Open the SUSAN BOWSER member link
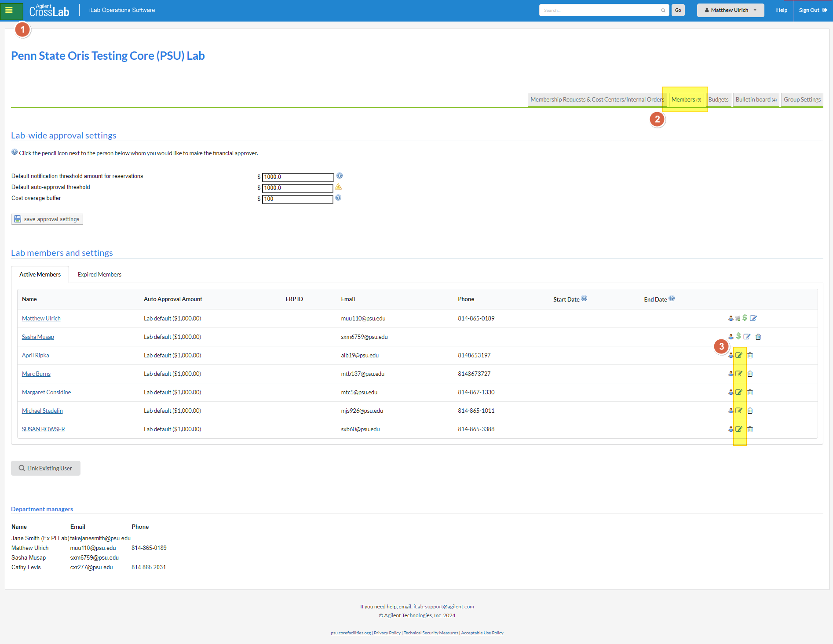The width and height of the screenshot is (833, 644). [44, 429]
